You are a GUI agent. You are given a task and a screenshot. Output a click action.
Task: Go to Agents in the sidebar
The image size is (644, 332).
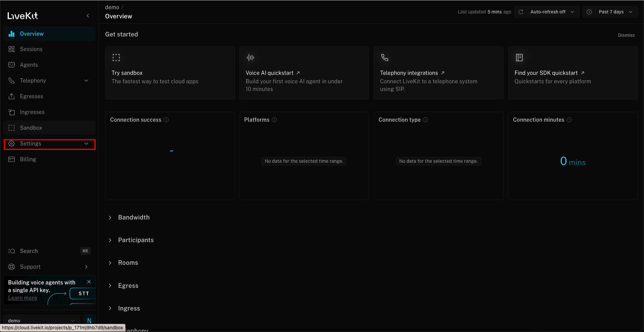29,65
